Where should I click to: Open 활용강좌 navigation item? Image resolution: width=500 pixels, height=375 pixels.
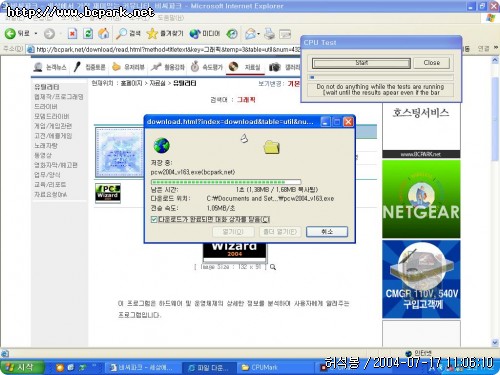pos(168,67)
